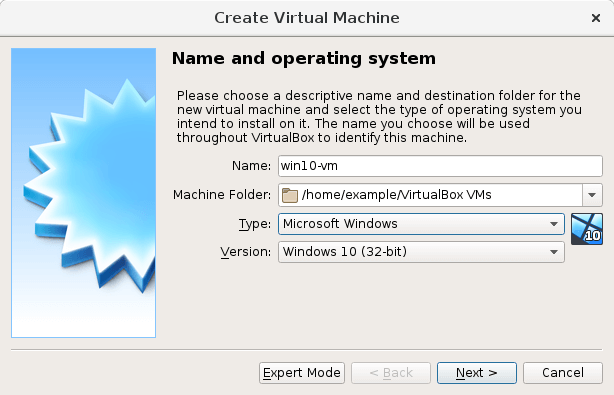Click the 'Name:' label
The image size is (614, 395).
click(x=251, y=166)
